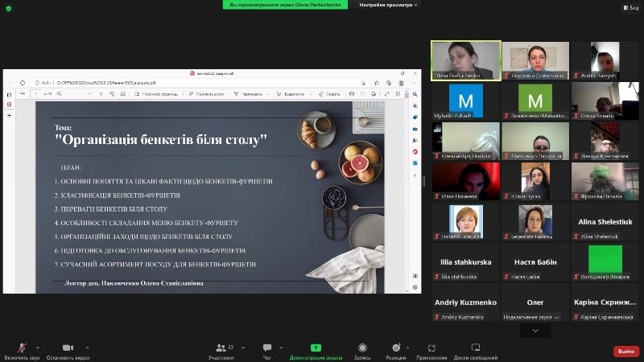Select Настя Бабін participant tile
The height and width of the screenshot is (362, 644).
[535, 262]
